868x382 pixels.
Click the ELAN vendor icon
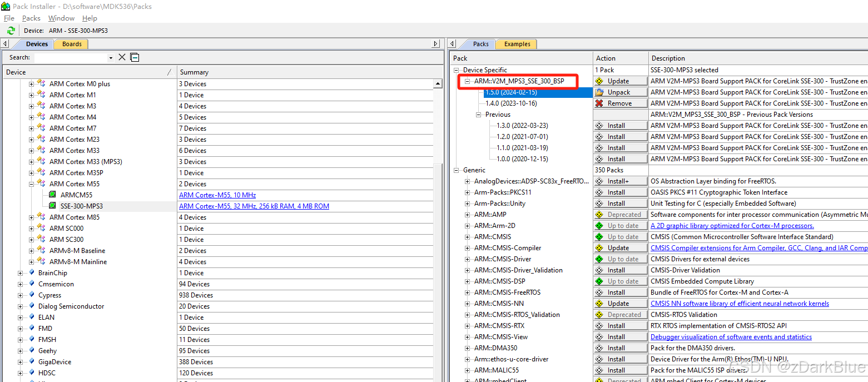(x=31, y=317)
